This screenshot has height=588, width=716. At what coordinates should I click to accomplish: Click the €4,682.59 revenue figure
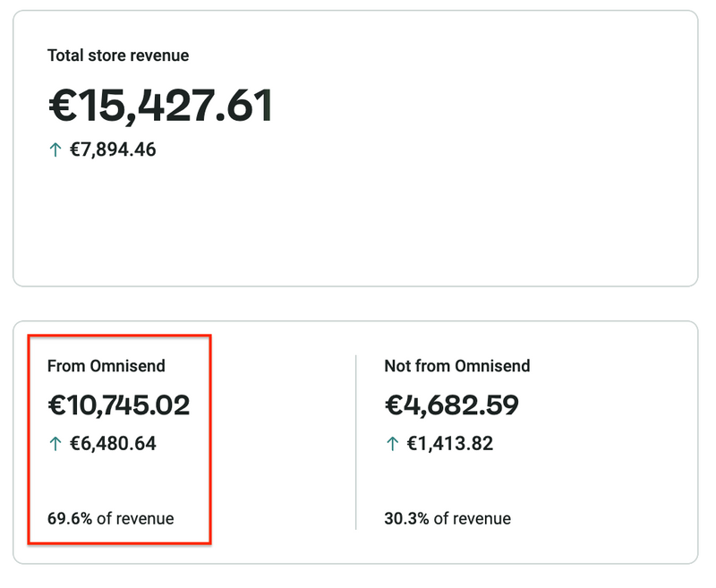(452, 405)
